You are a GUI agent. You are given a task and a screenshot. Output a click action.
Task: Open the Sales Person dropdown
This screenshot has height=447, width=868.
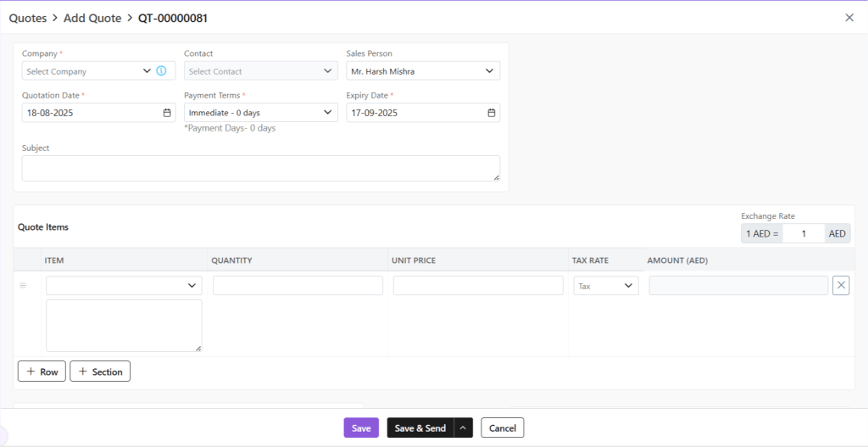[x=422, y=71]
